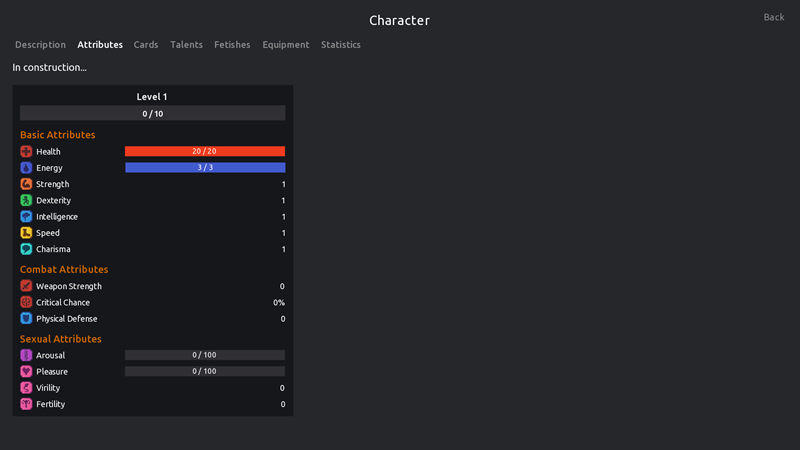The width and height of the screenshot is (800, 450).
Task: Click the Charisma label
Action: tap(53, 249)
